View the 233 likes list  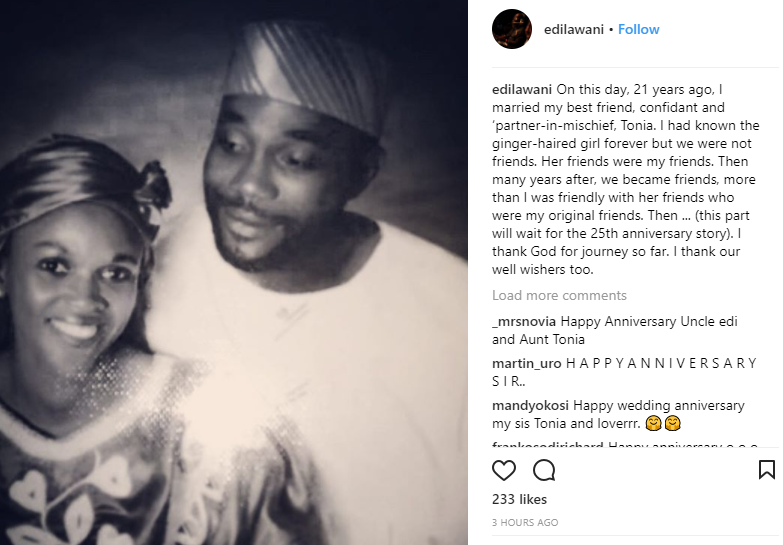point(517,498)
